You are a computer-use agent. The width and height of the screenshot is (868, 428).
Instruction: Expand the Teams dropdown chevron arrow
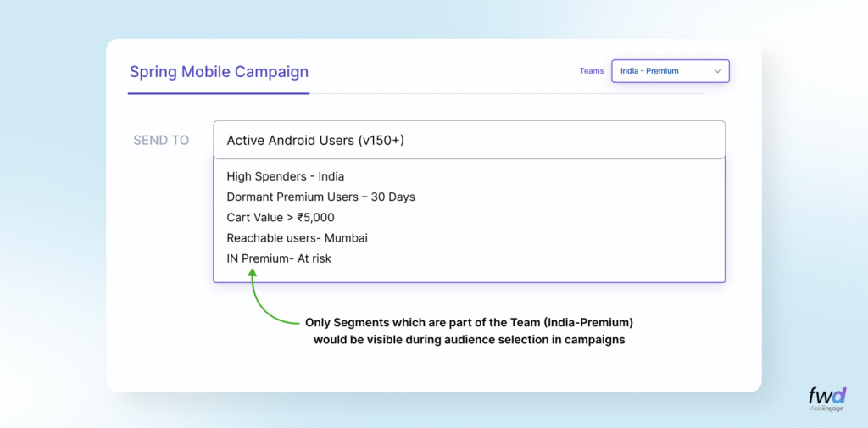[717, 71]
